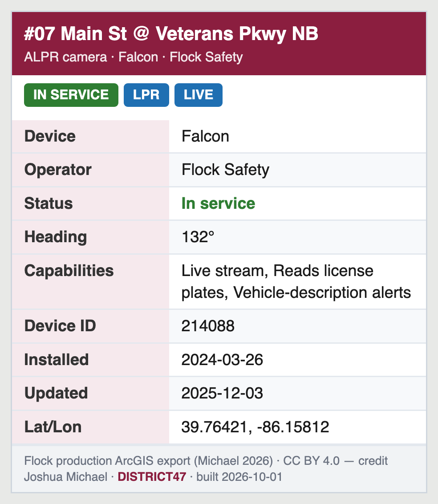Click the installed date 2024-03-26
The width and height of the screenshot is (438, 504).
[222, 360]
